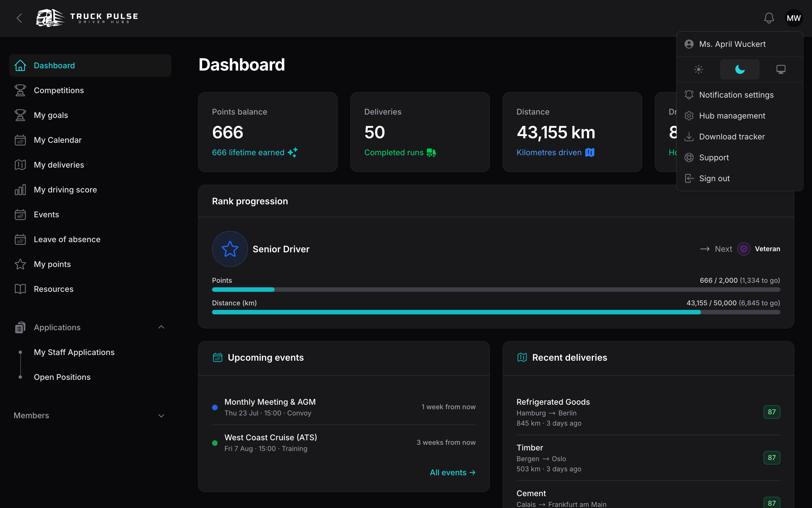Click 666 lifetime earned text

[248, 152]
